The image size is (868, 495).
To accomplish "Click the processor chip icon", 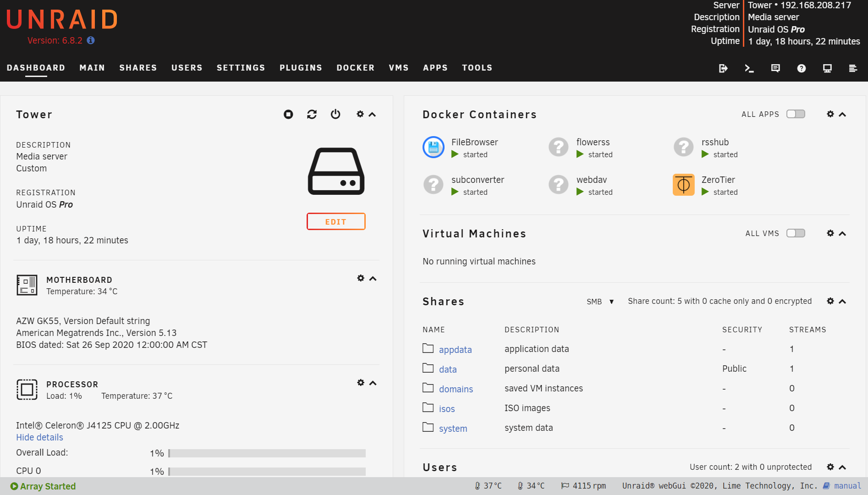I will coord(27,390).
